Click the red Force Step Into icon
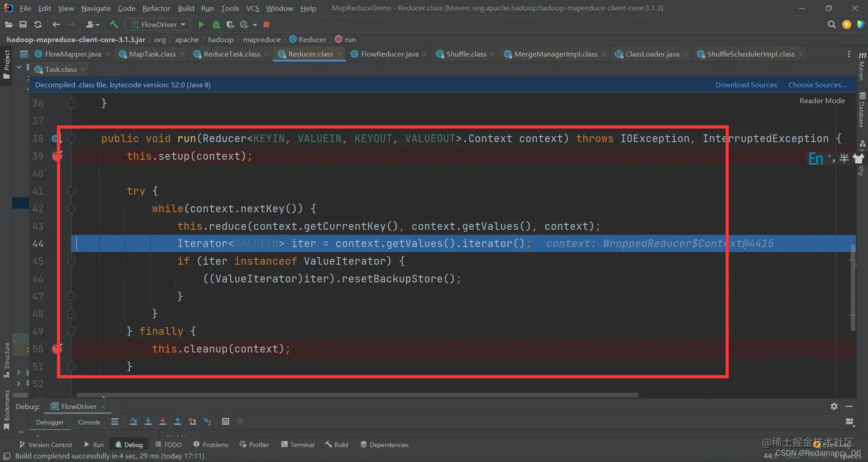This screenshot has width=868, height=462. [x=163, y=422]
